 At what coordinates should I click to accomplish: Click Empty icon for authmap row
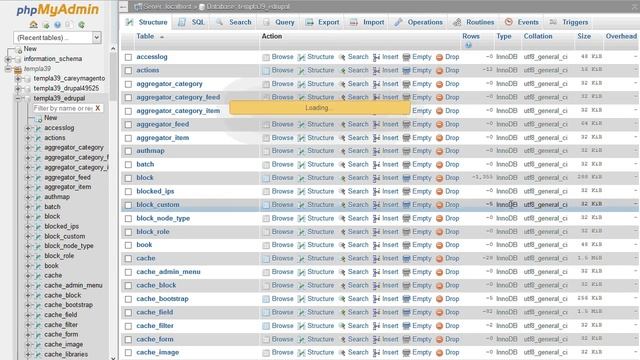tap(406, 151)
